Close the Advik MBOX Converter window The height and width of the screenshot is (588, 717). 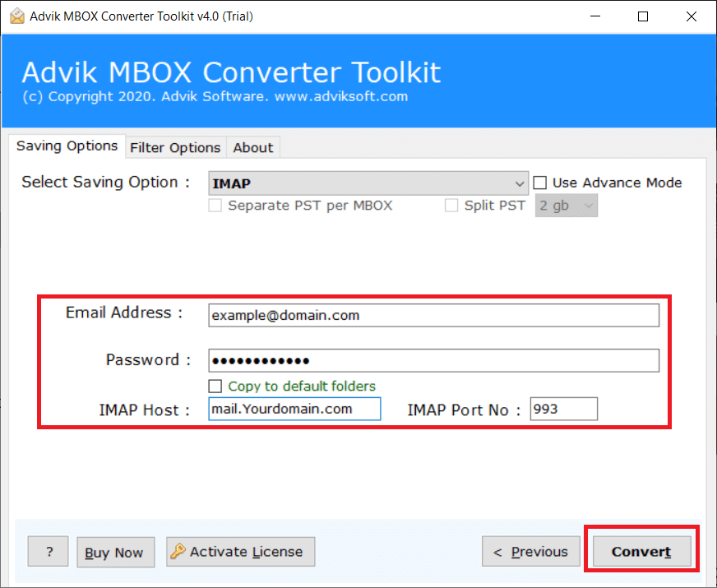(x=692, y=16)
